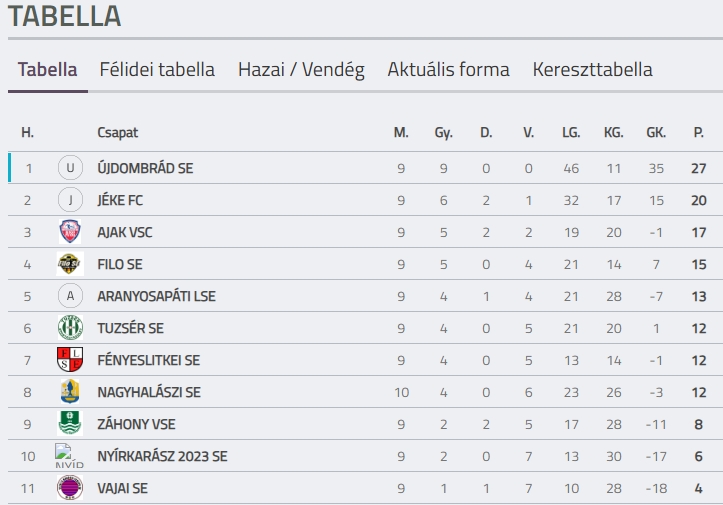Select the active Tabella tab
Image resolution: width=723 pixels, height=505 pixels.
point(47,70)
